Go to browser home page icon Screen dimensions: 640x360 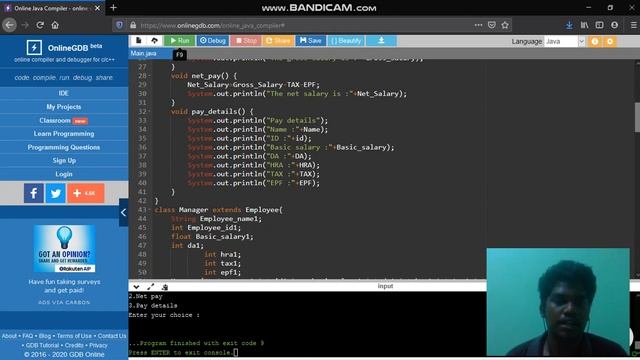click(x=55, y=25)
